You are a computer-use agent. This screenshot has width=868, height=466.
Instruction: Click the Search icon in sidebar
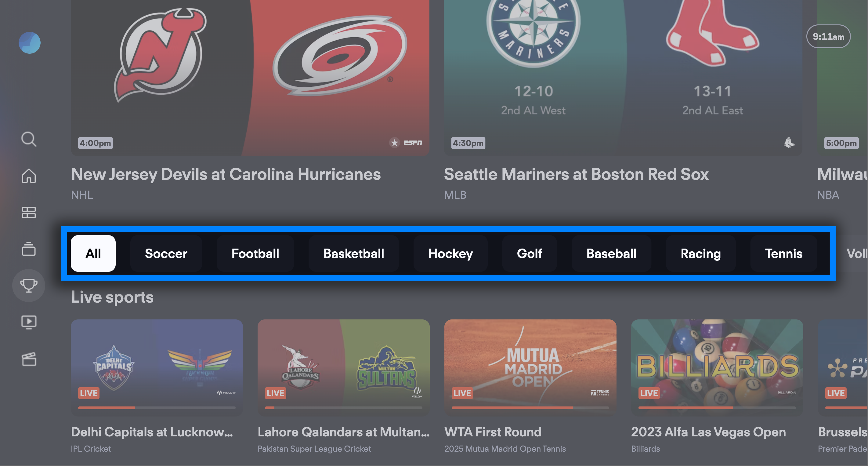click(29, 140)
